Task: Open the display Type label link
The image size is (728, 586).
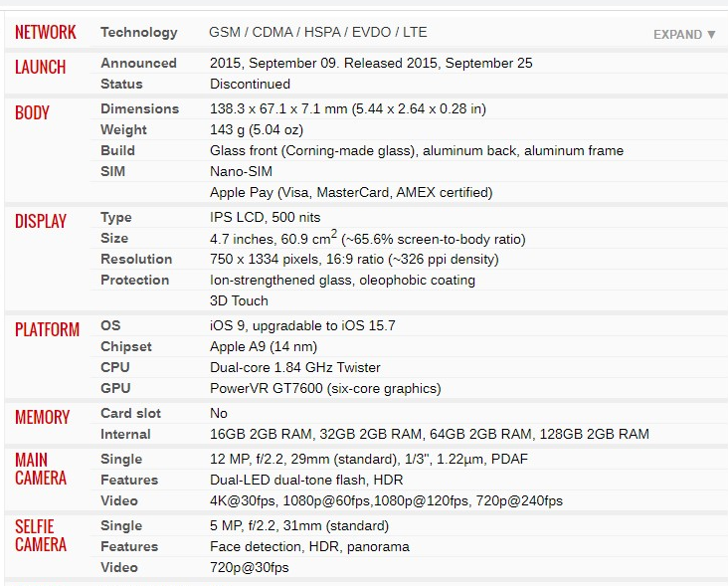Action: tap(116, 217)
